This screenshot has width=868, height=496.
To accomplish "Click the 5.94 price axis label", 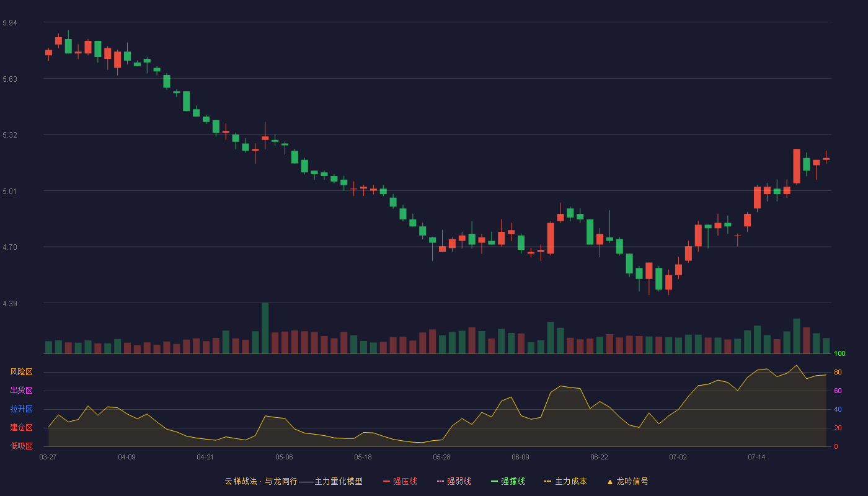I will [10, 23].
